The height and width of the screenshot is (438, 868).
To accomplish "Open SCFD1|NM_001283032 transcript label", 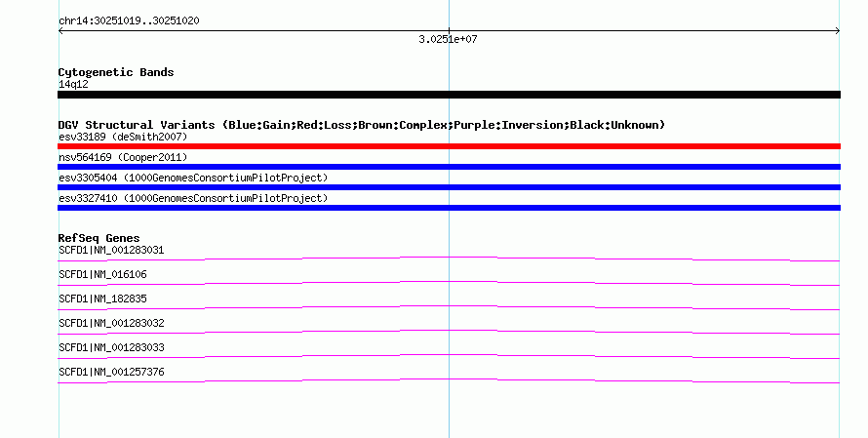I will tap(111, 323).
